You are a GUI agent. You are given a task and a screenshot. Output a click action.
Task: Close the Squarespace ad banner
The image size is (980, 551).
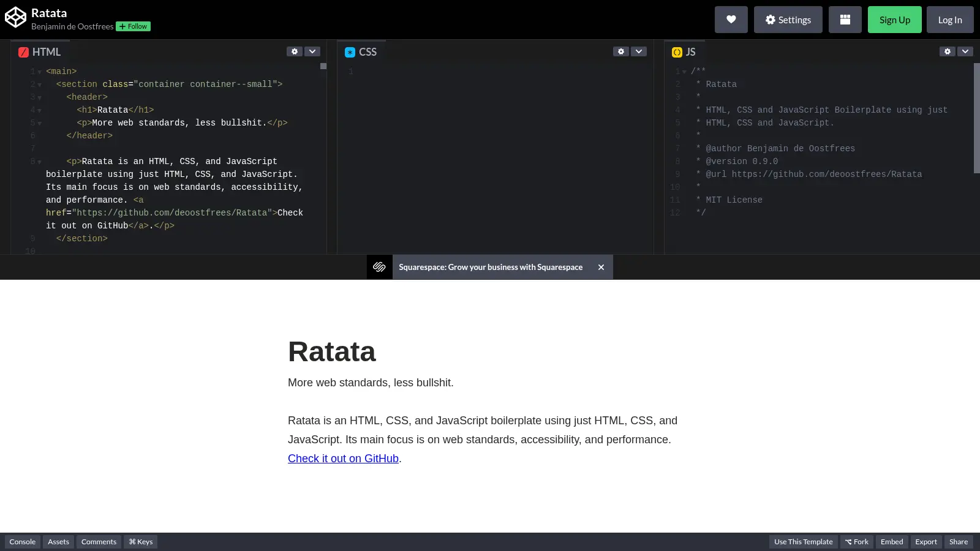601,267
